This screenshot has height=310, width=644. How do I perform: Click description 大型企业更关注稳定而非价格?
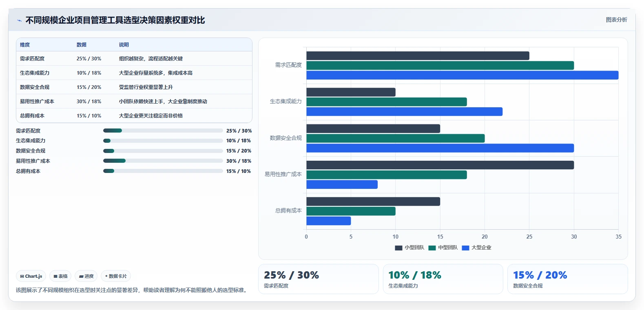tap(151, 116)
